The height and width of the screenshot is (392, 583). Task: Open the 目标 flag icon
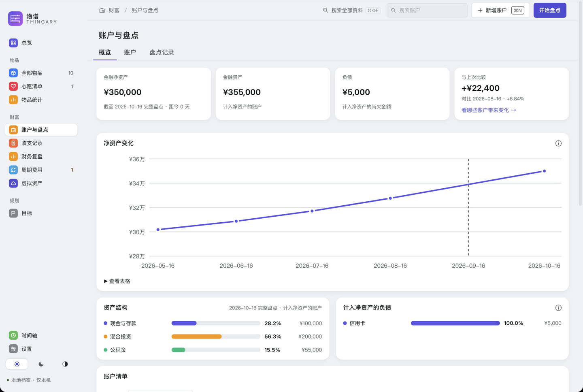click(x=13, y=213)
